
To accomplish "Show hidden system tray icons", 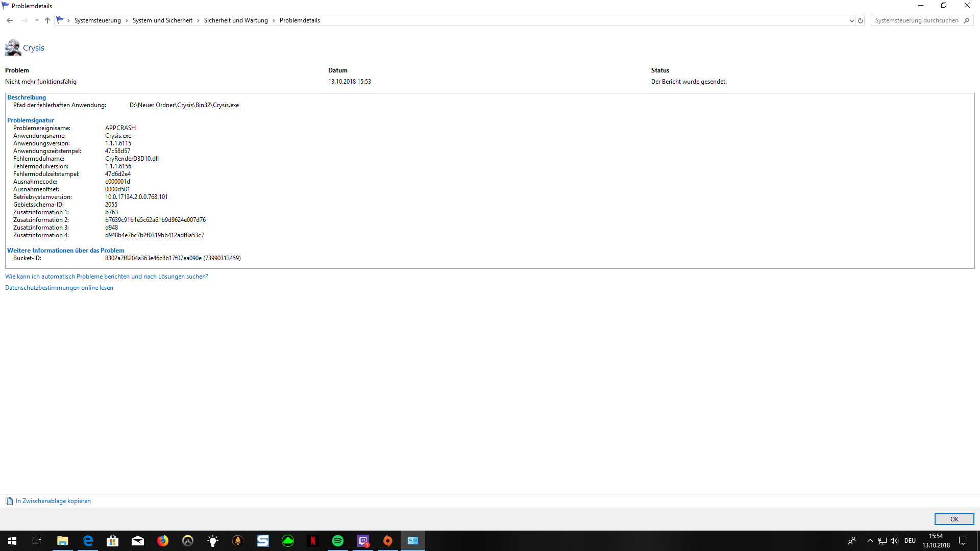I will click(870, 541).
